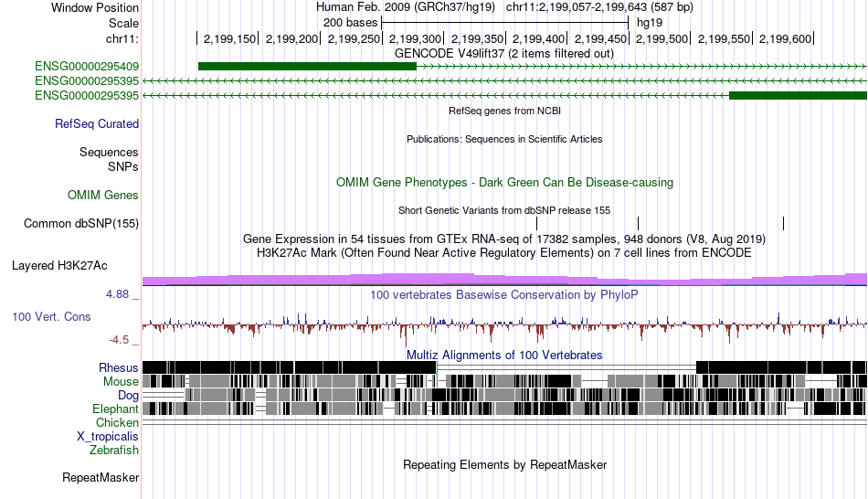This screenshot has width=868, height=499.
Task: Click the ENSG00000295409 gene label
Action: coord(87,67)
